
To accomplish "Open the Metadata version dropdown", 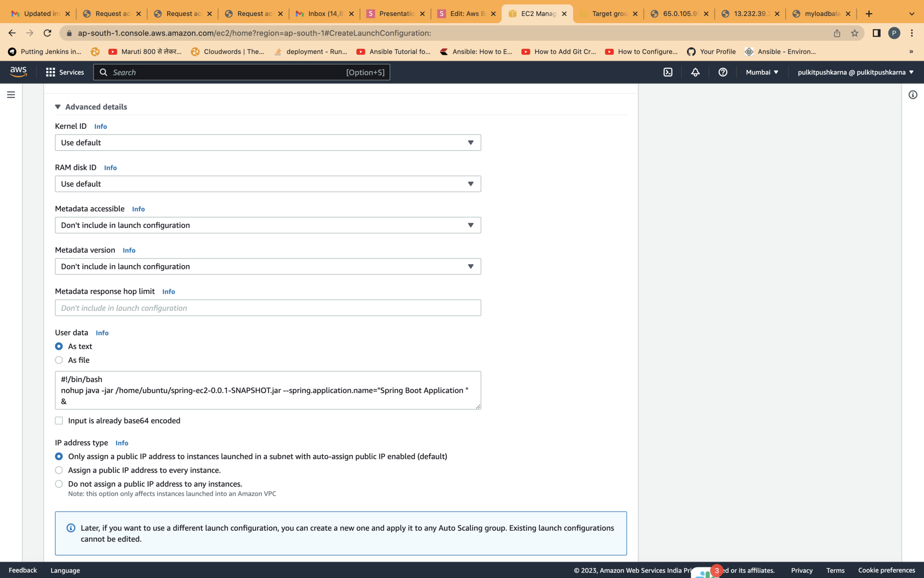I will pos(268,266).
